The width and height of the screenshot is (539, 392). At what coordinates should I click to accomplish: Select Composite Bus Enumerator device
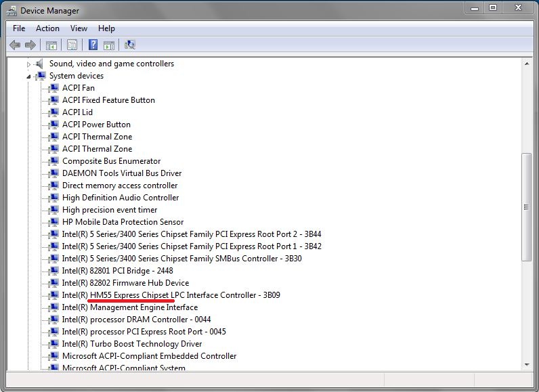tap(111, 161)
